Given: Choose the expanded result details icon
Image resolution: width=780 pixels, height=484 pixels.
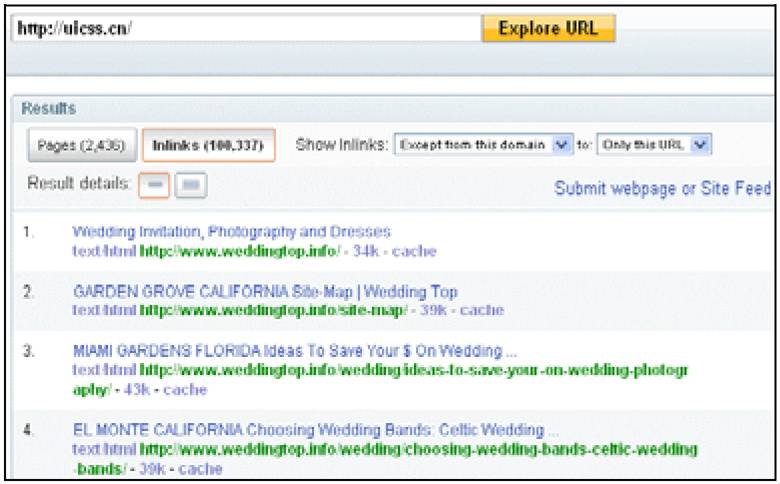Looking at the screenshot, I should (x=191, y=185).
